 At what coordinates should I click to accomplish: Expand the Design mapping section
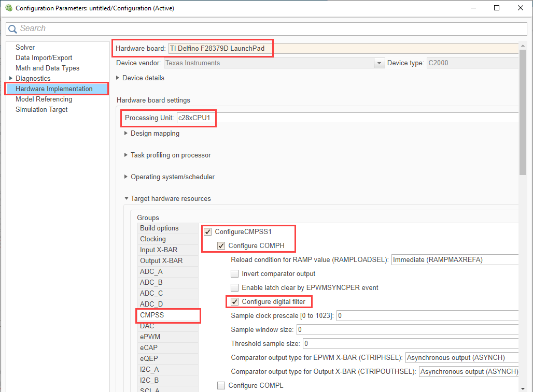126,133
